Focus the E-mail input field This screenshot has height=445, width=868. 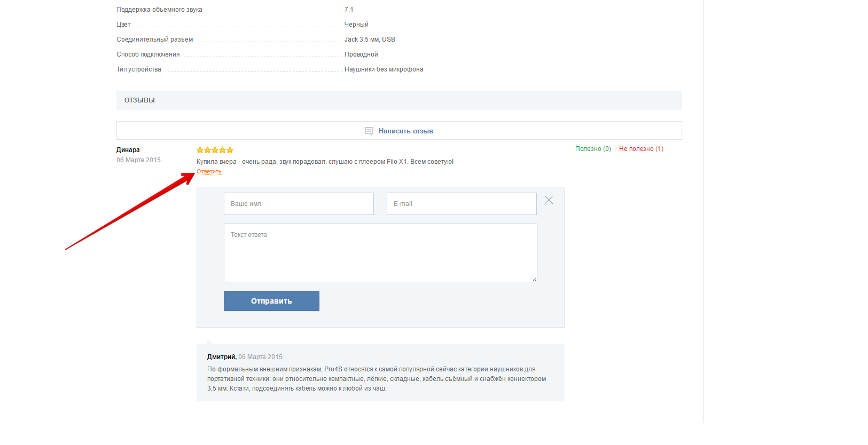(462, 204)
